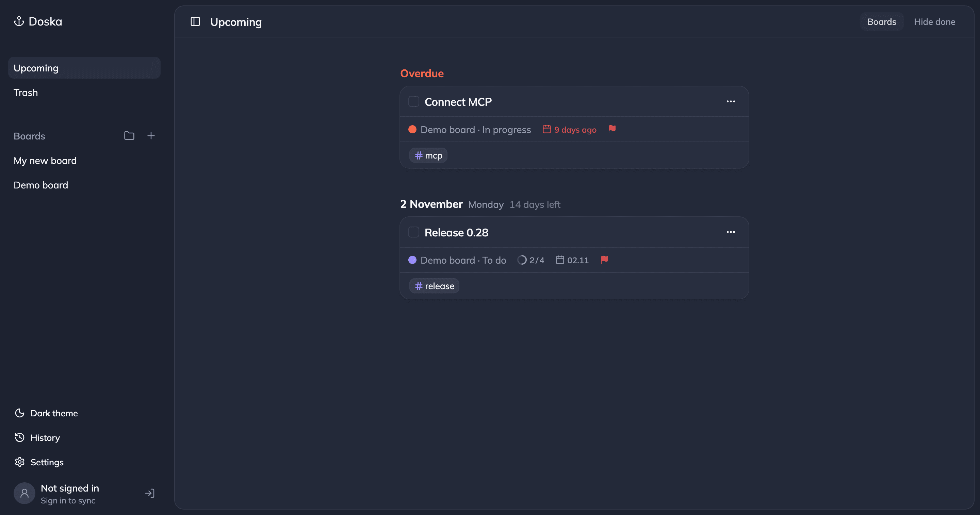Check off the Release 0.28 task

click(413, 232)
